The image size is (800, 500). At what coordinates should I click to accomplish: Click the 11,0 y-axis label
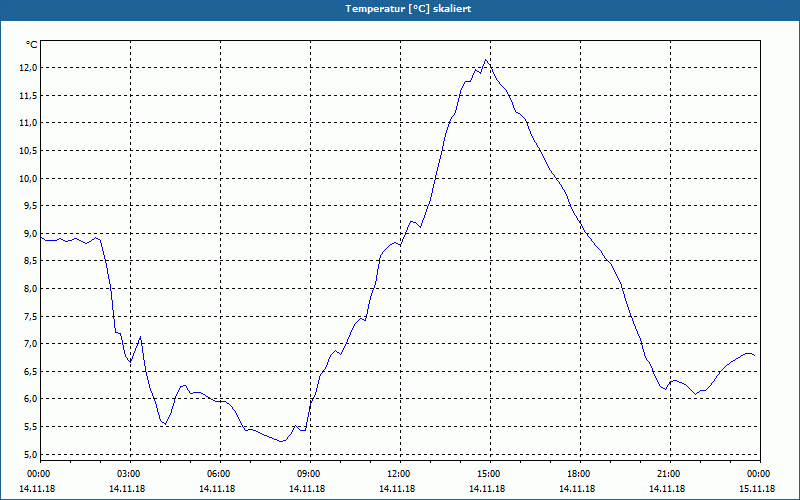point(29,123)
